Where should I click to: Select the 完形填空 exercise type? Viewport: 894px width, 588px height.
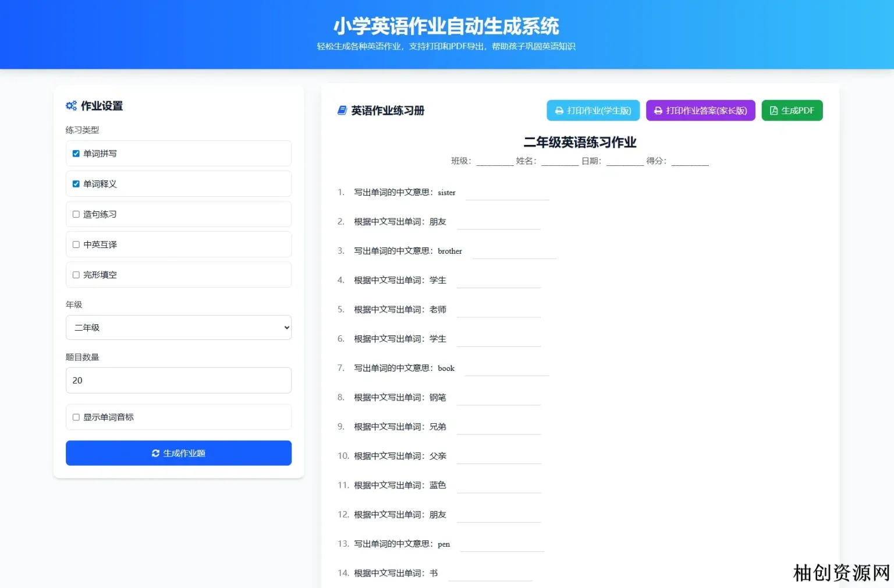76,275
